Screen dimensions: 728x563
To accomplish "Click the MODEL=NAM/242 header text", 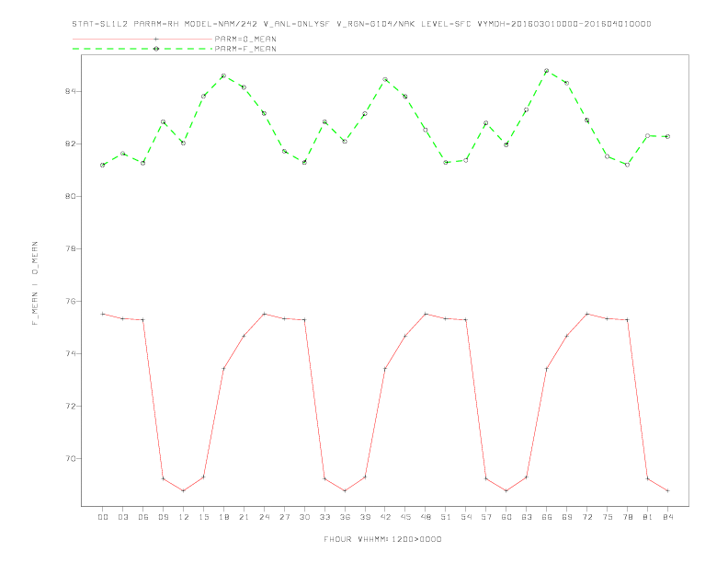I will coord(221,24).
